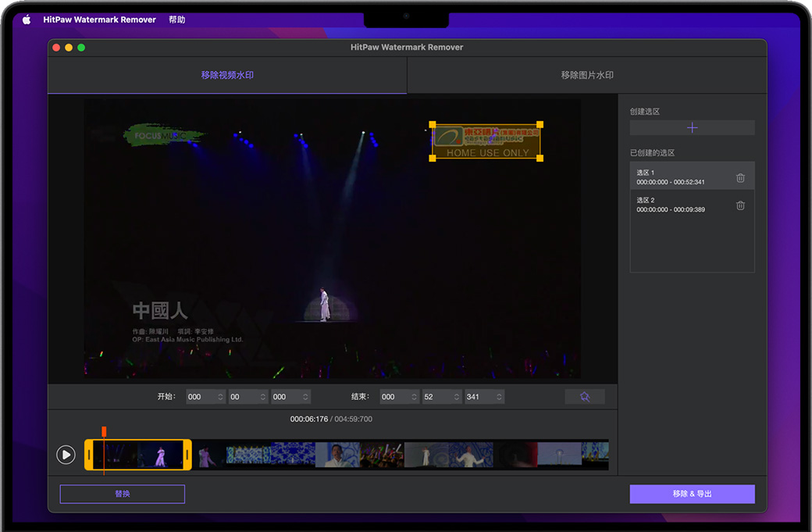
Task: Click the orange playhead marker on timeline
Action: (x=104, y=432)
